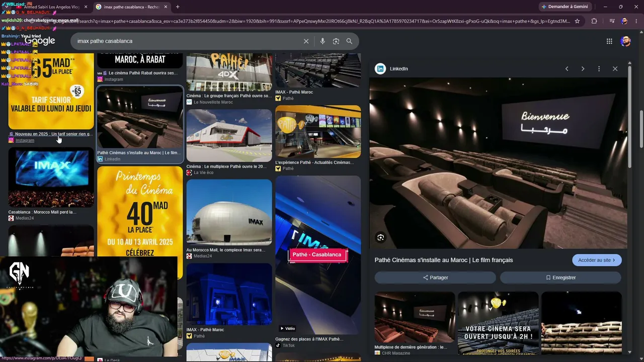
Task: Open the blue-lit IMAX Pathé Maroc image
Action: click(x=229, y=294)
